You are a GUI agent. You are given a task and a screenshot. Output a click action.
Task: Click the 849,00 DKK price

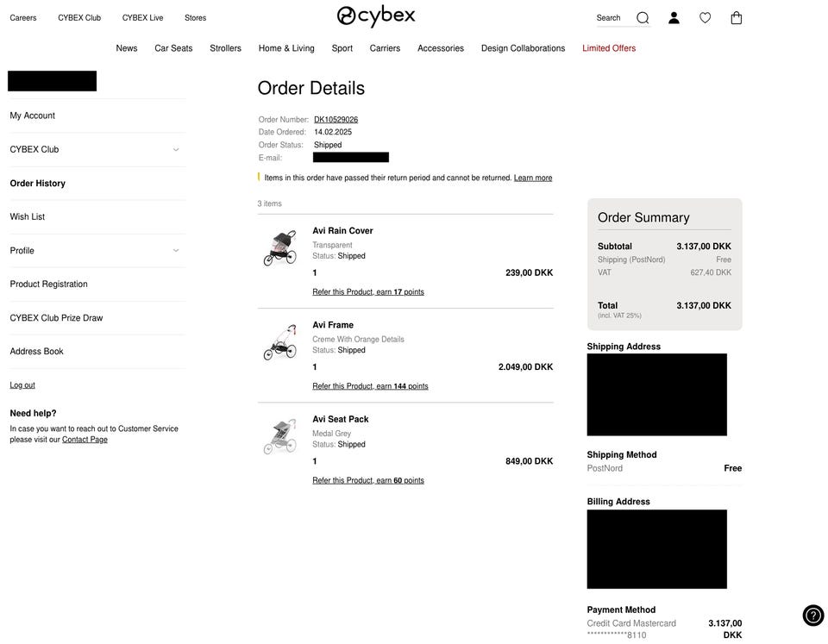[x=529, y=461]
